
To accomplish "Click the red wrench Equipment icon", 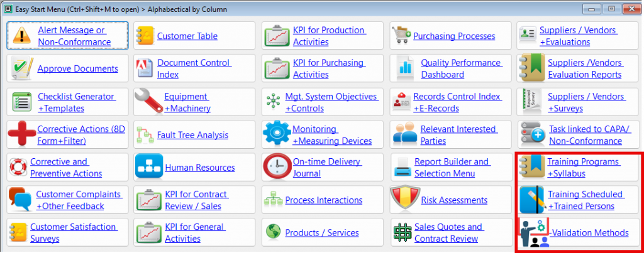I will point(147,101).
